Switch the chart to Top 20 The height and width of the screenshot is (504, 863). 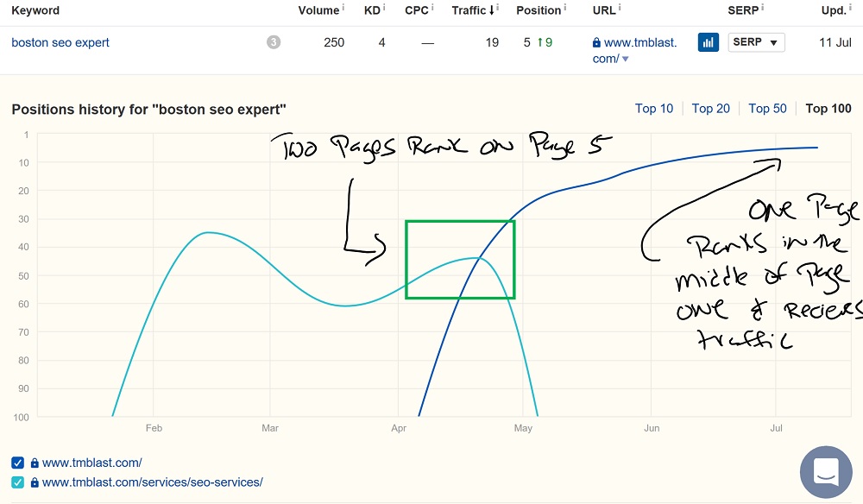tap(710, 109)
